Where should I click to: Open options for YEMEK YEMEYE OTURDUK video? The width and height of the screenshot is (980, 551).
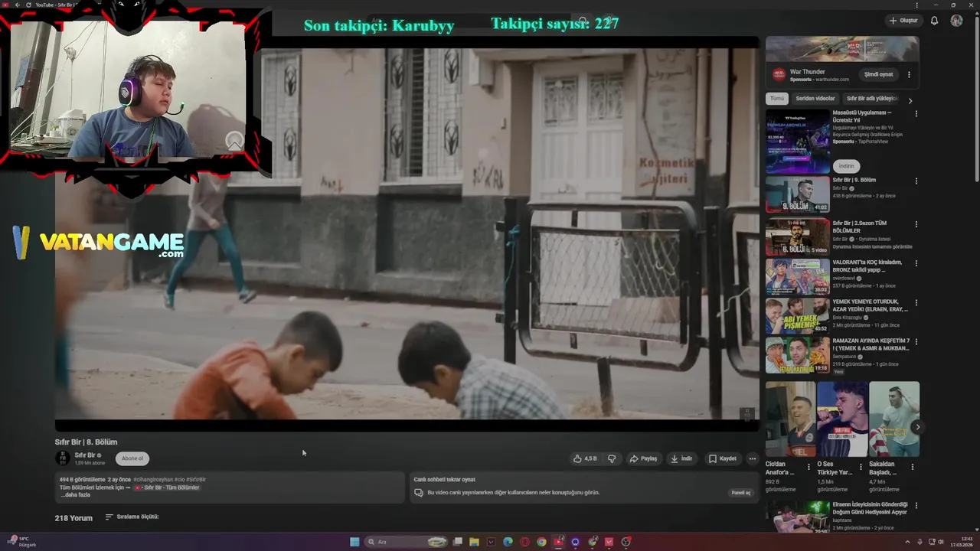click(916, 302)
